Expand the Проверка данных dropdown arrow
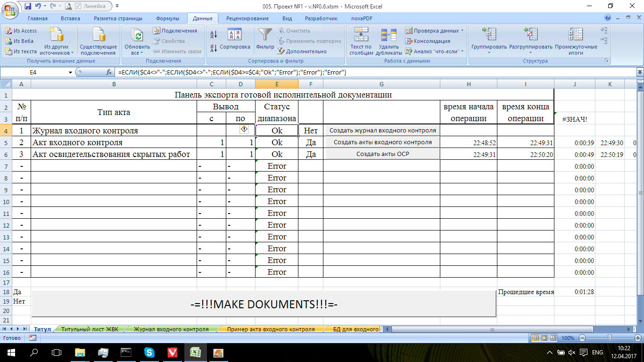Image resolution: width=644 pixels, height=362 pixels. pyautogui.click(x=462, y=31)
